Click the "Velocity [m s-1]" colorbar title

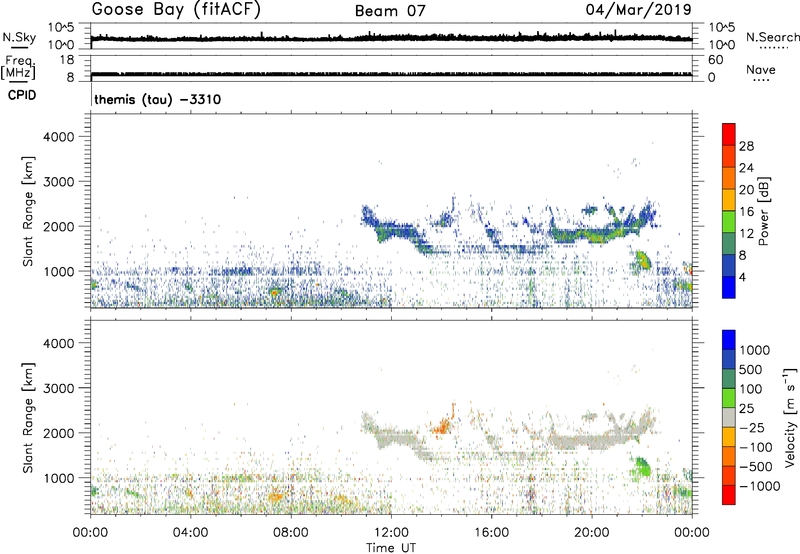click(790, 417)
